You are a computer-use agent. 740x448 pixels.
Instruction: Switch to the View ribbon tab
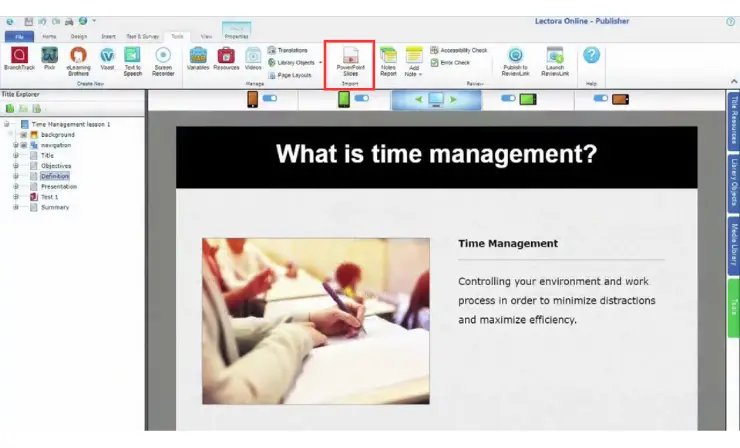206,36
